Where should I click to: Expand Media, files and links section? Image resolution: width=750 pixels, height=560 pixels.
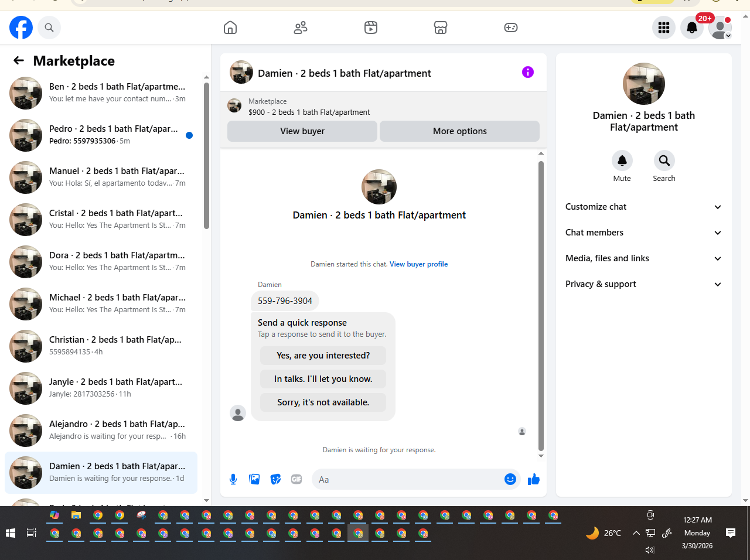click(643, 258)
